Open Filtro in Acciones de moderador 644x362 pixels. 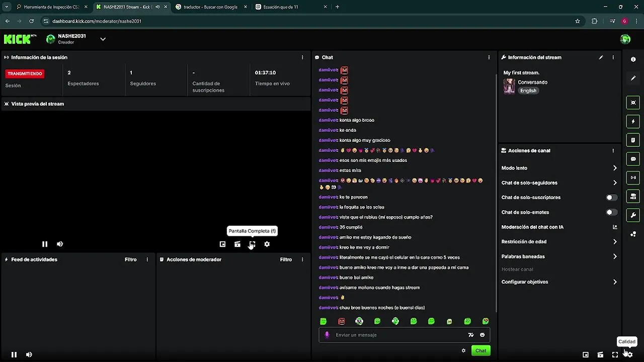pyautogui.click(x=286, y=259)
